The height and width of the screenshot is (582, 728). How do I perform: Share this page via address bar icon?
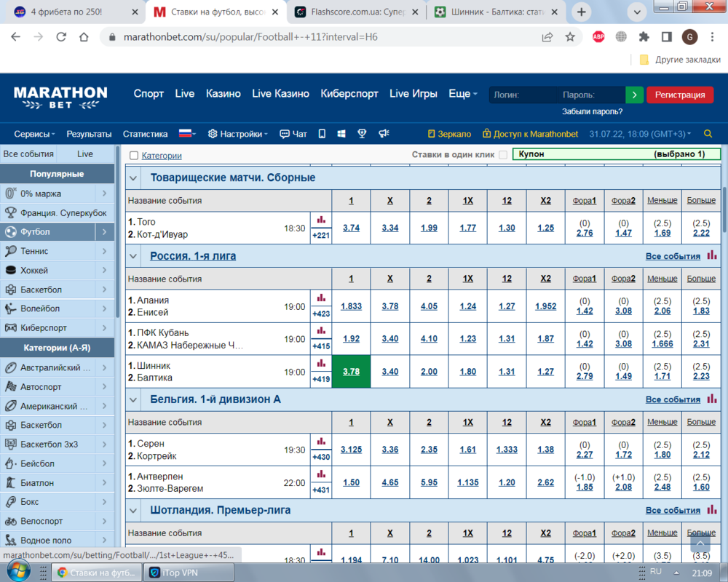coord(547,37)
